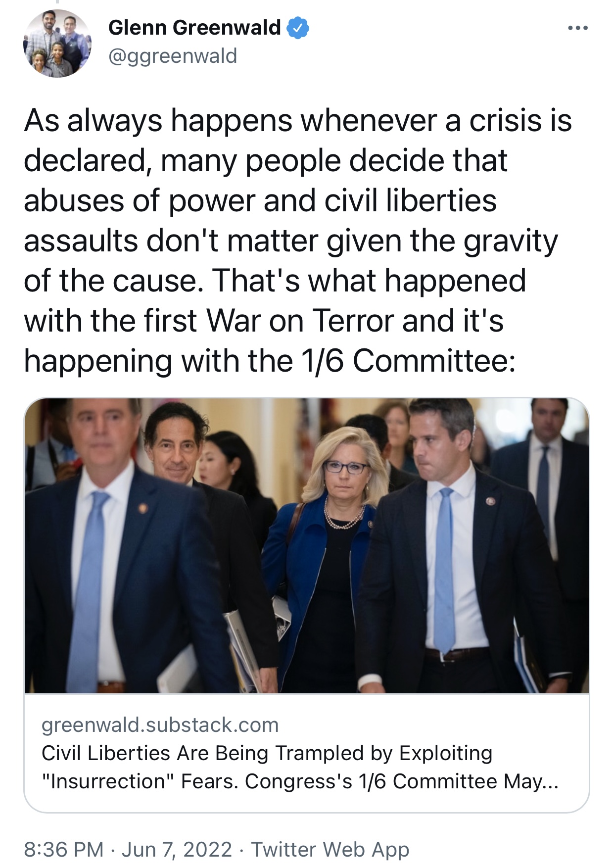Click the right-side man's blue tie in photo

445,569
